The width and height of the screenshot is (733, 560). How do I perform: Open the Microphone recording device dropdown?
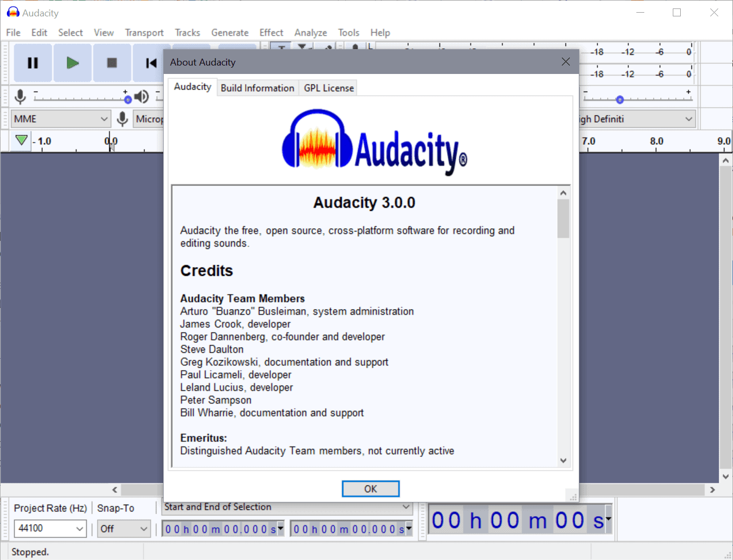[148, 119]
